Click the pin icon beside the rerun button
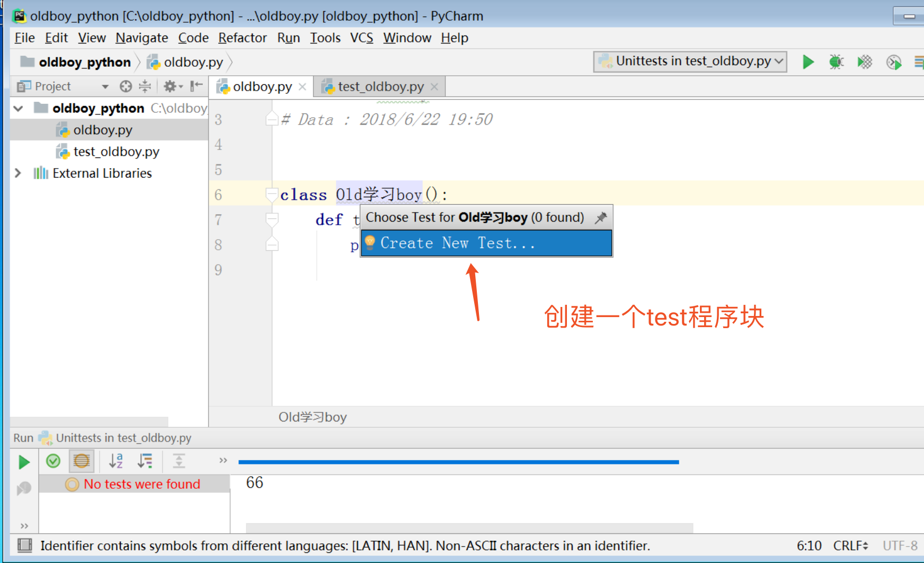 click(x=24, y=488)
